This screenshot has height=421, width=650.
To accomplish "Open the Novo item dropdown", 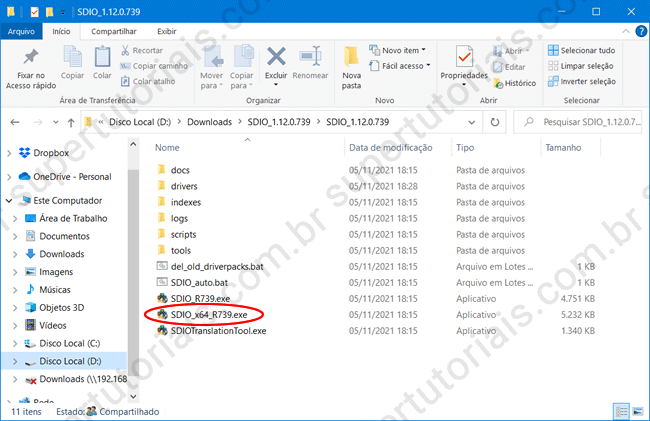I will click(x=399, y=50).
